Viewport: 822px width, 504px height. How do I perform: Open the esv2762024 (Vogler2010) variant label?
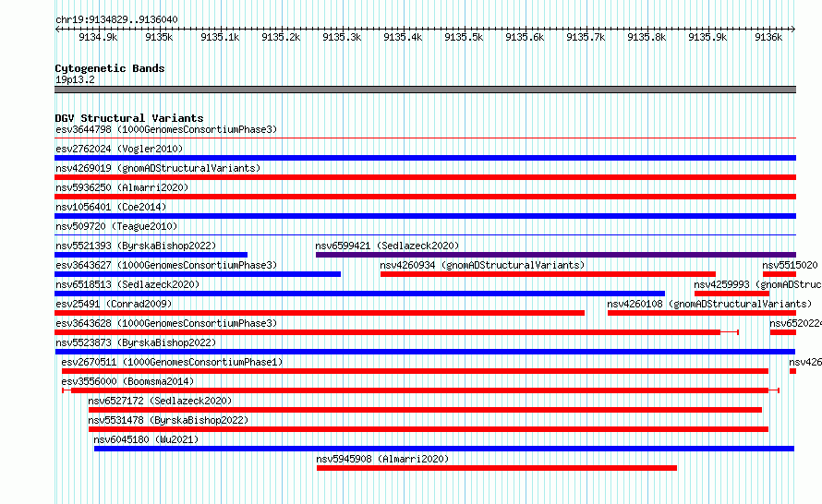click(119, 149)
